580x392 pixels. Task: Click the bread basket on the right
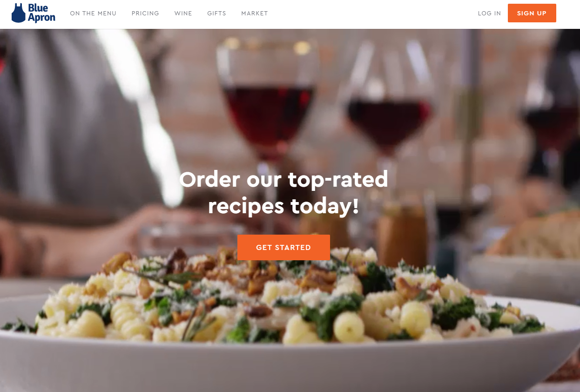pyautogui.click(x=535, y=237)
